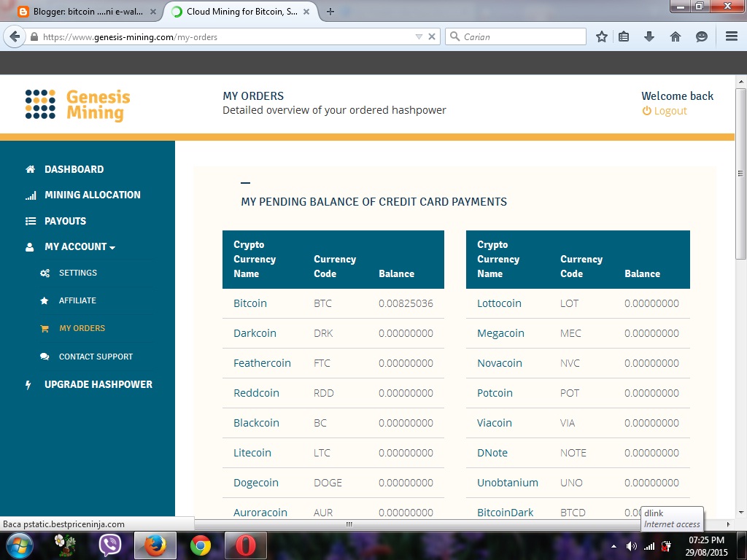The height and width of the screenshot is (560, 747).
Task: Click the Contact Support chat bubbles icon
Action: (x=44, y=357)
